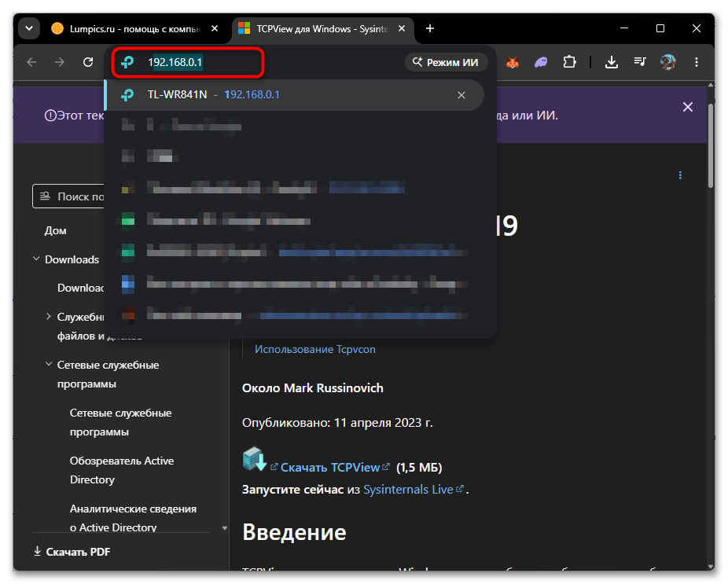Expand the Служебные программы файлов section
728x584 pixels.
coord(48,317)
